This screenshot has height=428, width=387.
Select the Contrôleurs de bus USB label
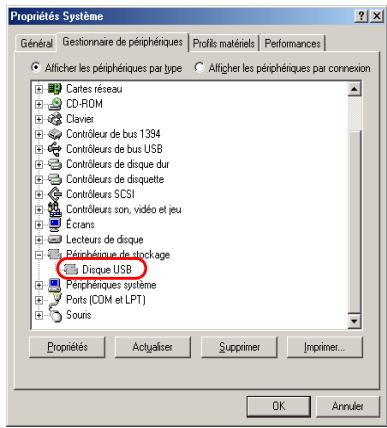(x=114, y=149)
